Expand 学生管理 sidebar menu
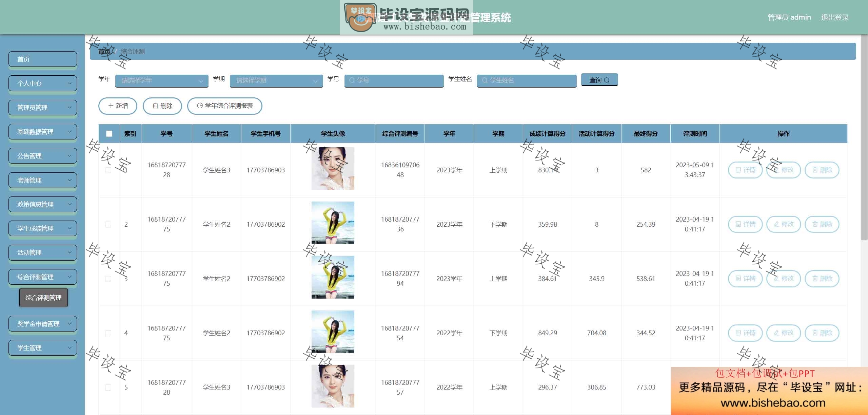 click(43, 348)
